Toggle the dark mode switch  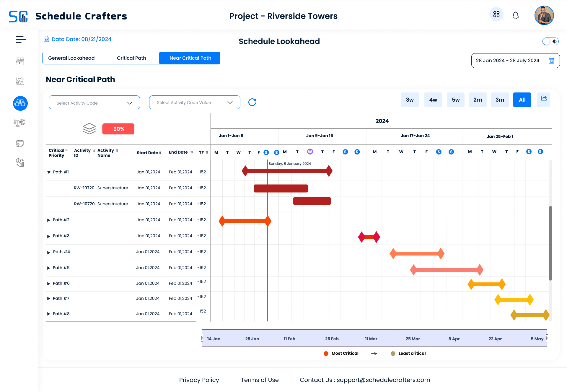(x=550, y=41)
